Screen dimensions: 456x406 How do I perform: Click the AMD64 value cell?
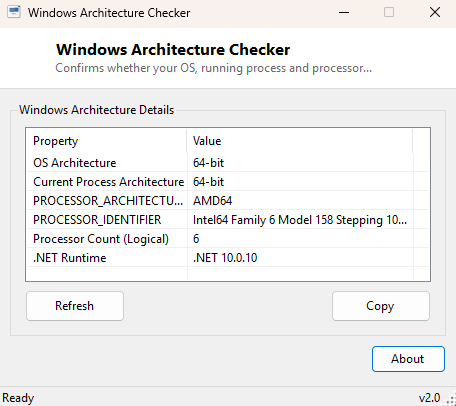pyautogui.click(x=213, y=201)
